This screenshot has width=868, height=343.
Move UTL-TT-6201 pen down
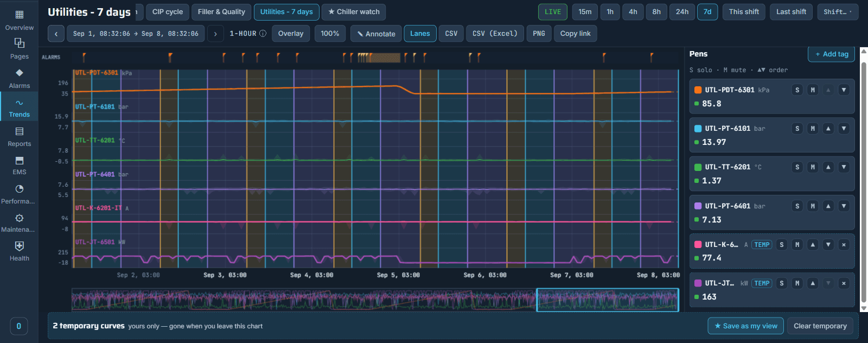[844, 167]
